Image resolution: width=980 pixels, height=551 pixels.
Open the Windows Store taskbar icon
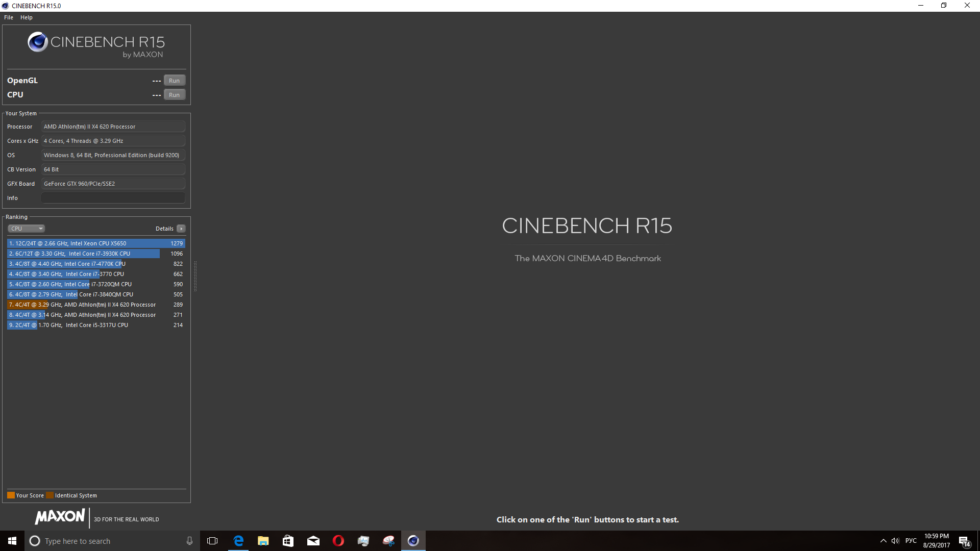pyautogui.click(x=288, y=541)
